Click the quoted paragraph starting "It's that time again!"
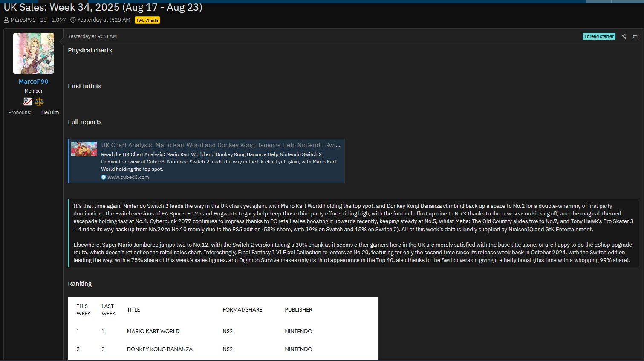The width and height of the screenshot is (644, 361). [353, 218]
